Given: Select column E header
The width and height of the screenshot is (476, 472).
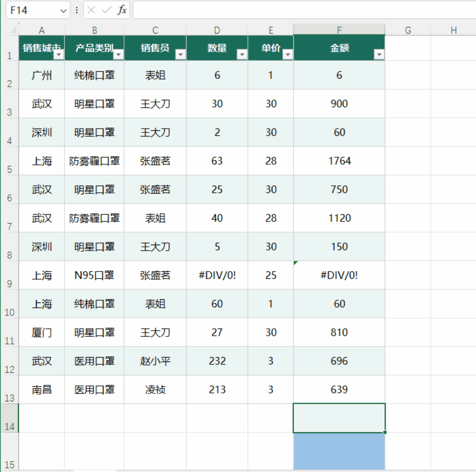Looking at the screenshot, I should 271,30.
